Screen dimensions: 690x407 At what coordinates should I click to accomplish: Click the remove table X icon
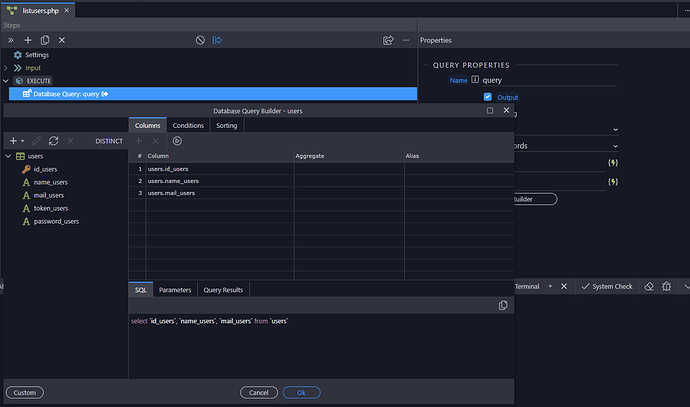pyautogui.click(x=70, y=141)
